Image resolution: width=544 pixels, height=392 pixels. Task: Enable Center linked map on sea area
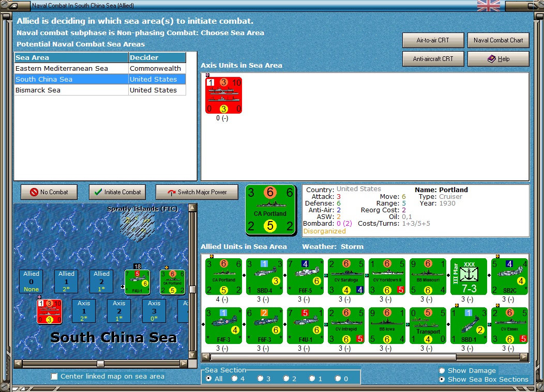click(54, 377)
